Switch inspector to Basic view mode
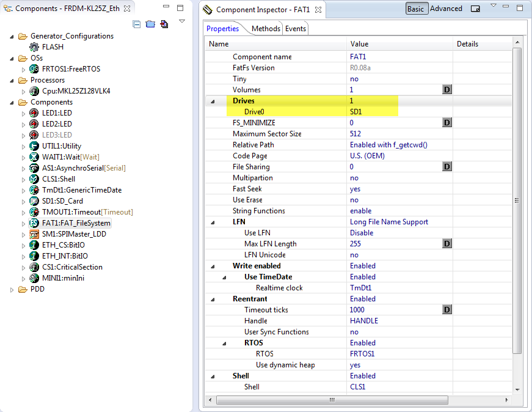 click(x=416, y=9)
